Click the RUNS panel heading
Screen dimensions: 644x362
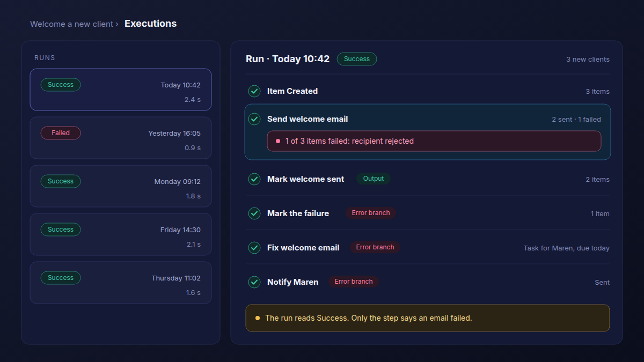click(45, 58)
